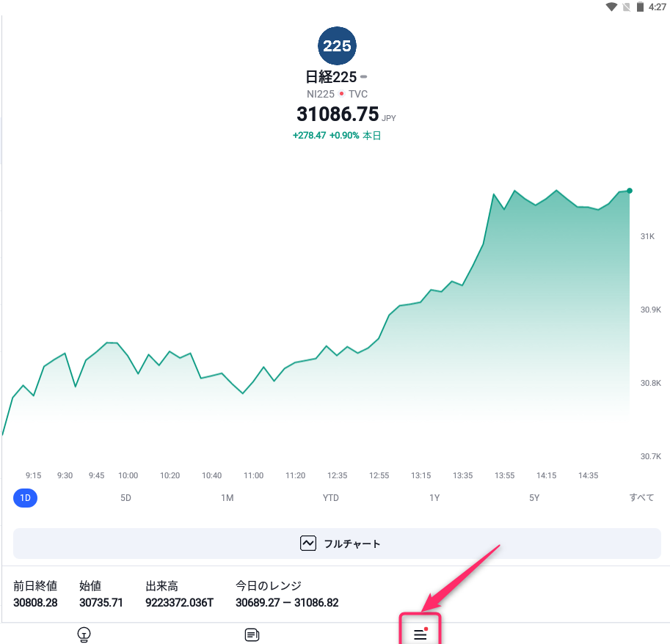
Task: Click the 12:35 time axis label
Action: (337, 475)
